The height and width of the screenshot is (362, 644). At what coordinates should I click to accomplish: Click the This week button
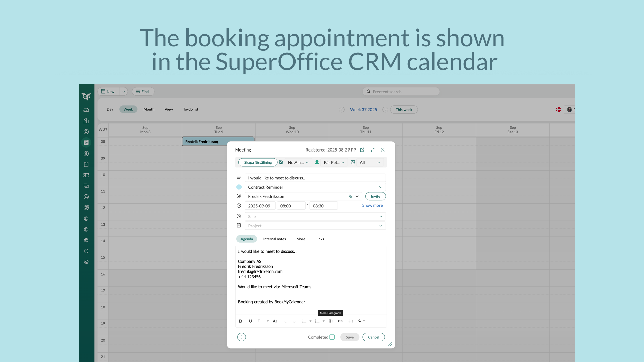pyautogui.click(x=404, y=110)
